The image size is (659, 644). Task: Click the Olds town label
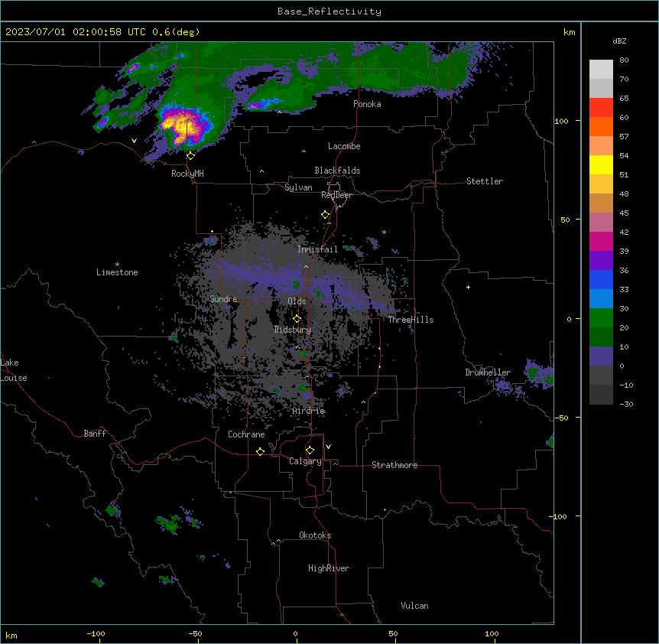click(297, 301)
